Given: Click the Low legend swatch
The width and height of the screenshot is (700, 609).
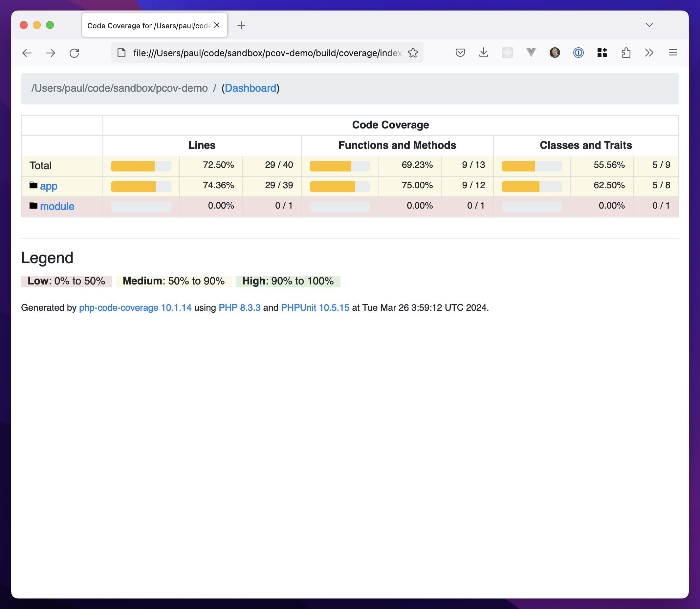Looking at the screenshot, I should pos(66,281).
